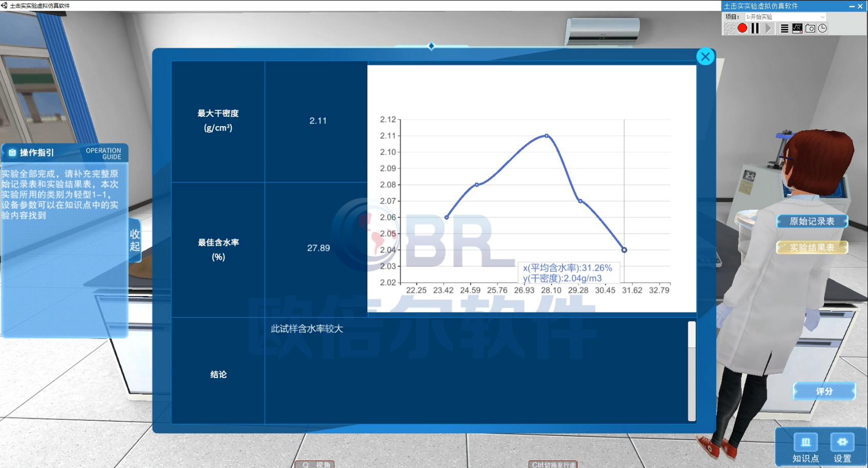Screen dimensions: 868x468
Task: Click the clock timer icon
Action: 822,29
